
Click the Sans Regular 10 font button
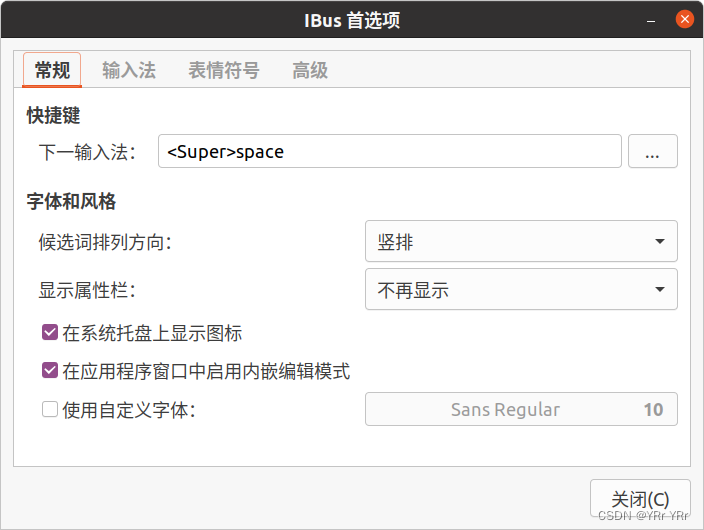coord(521,409)
